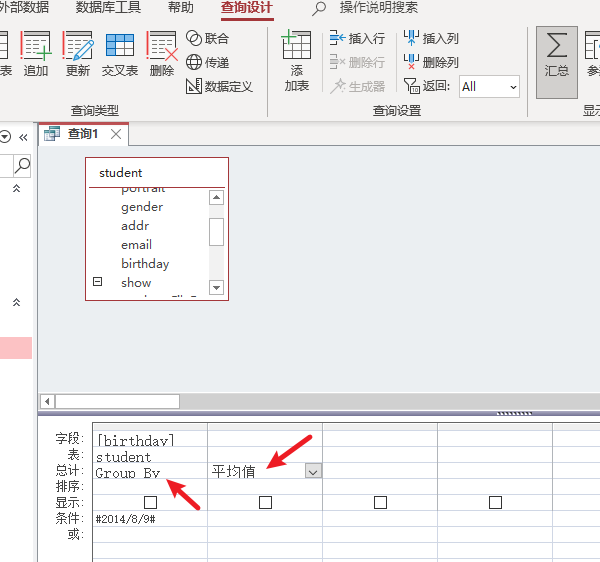Toggle Show checkbox in third grid column

tap(380, 502)
